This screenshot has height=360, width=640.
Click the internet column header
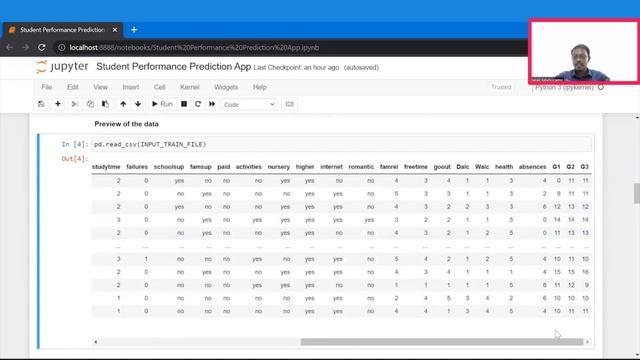click(331, 167)
